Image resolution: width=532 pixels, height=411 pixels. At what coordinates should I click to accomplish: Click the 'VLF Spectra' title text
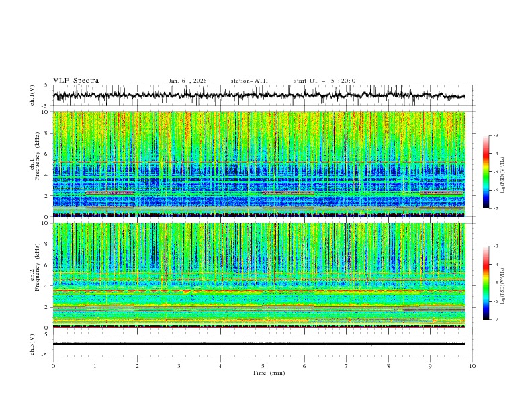[x=76, y=81]
